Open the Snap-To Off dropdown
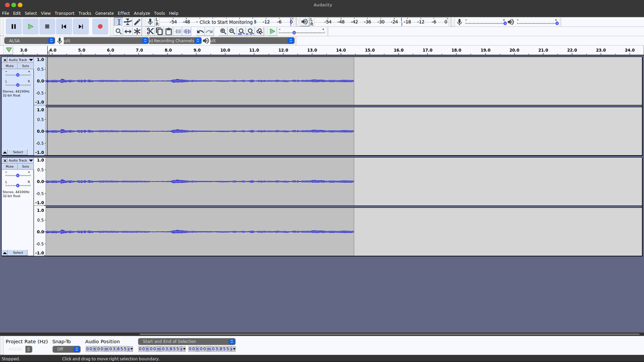The height and width of the screenshot is (362, 644). pyautogui.click(x=66, y=349)
